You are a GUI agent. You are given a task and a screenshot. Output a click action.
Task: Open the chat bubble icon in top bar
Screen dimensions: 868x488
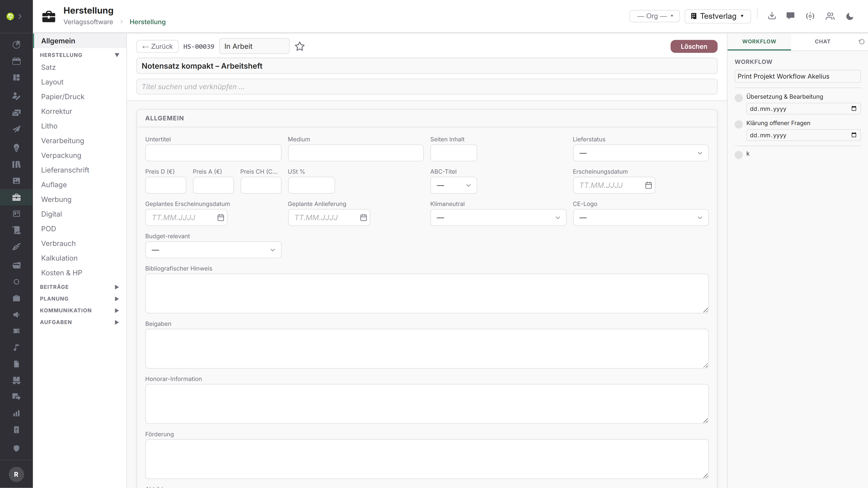pos(790,16)
